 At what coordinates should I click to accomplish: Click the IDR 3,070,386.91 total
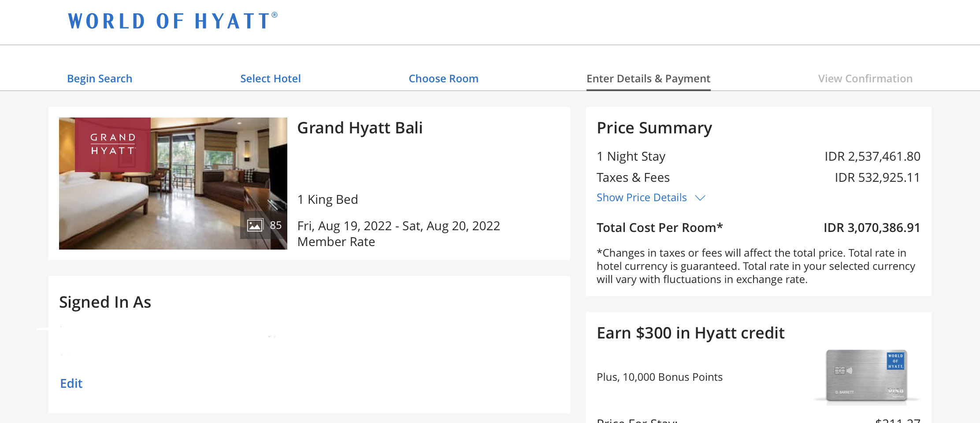pos(872,228)
